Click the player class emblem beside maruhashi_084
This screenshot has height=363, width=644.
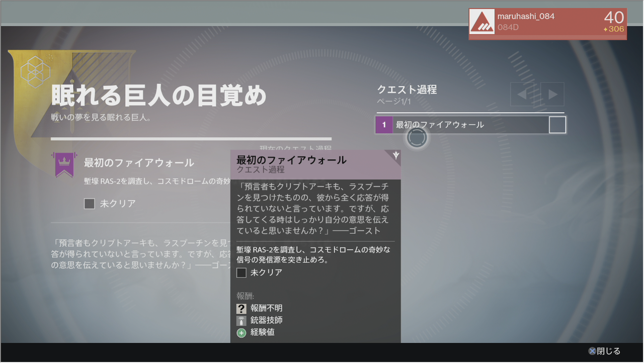482,23
